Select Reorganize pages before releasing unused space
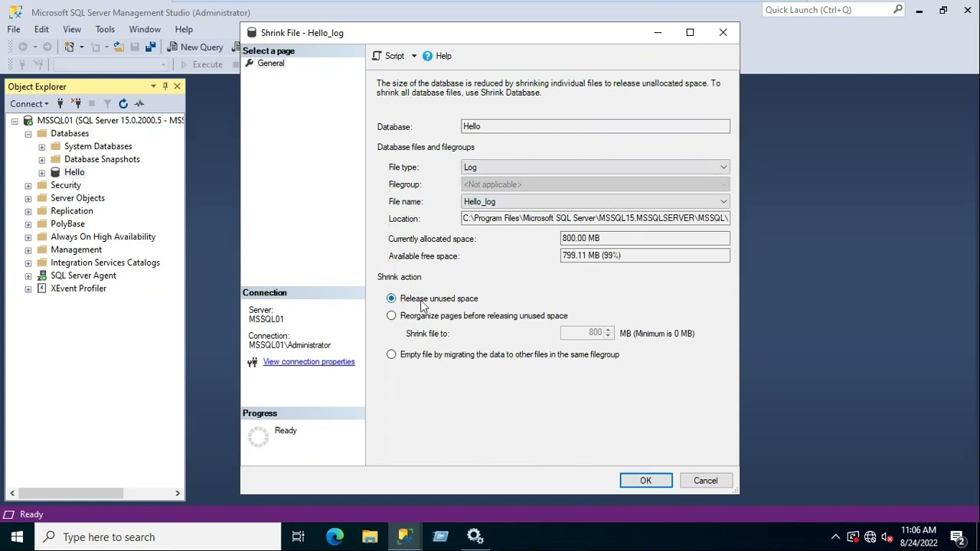 [391, 315]
